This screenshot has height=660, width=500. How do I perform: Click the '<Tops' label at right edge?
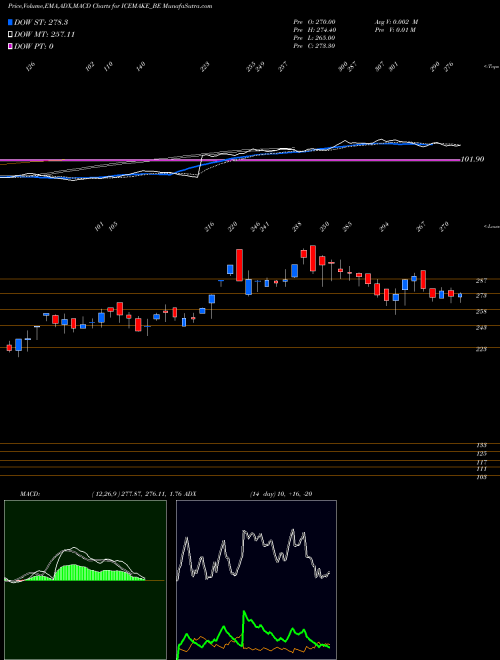(x=491, y=67)
